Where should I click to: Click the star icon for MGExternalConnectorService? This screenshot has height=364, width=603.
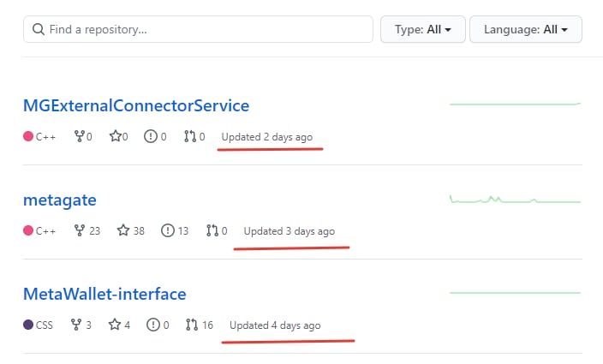[116, 135]
